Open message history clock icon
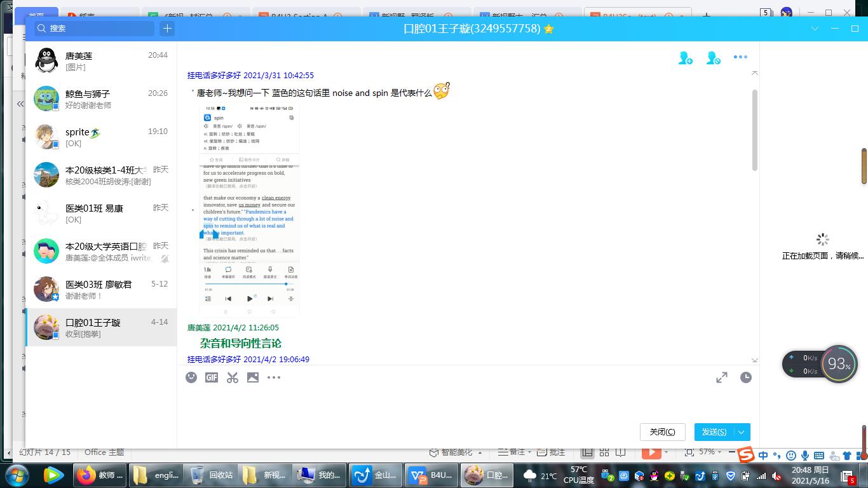Viewport: 868px width, 488px height. [x=746, y=377]
